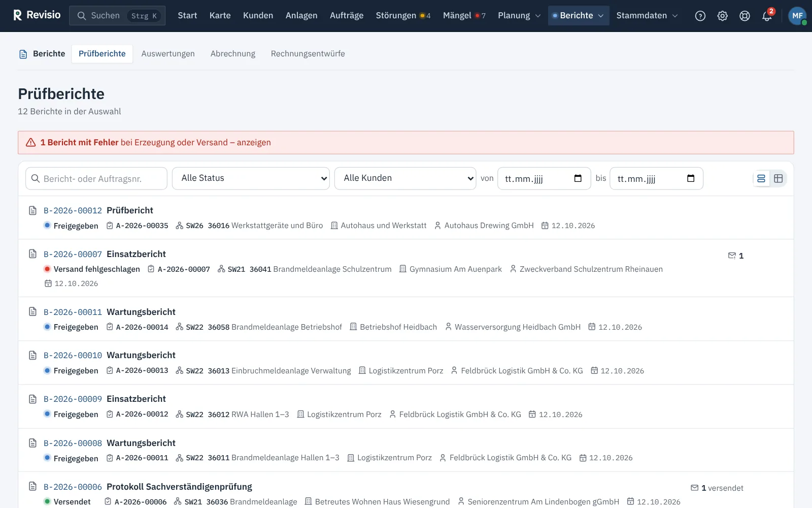Click document icon of report B-2026-00012
812x508 pixels.
pyautogui.click(x=33, y=210)
